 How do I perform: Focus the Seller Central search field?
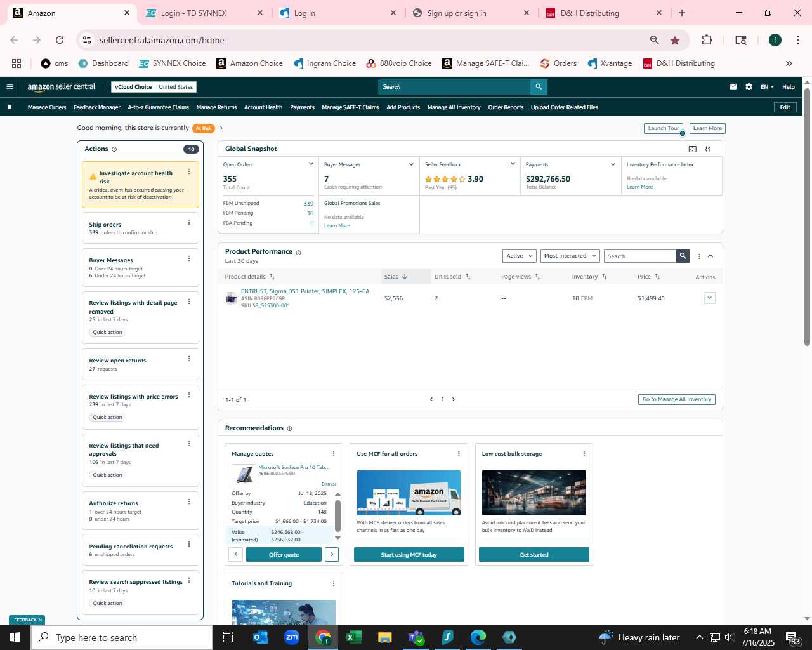click(454, 87)
